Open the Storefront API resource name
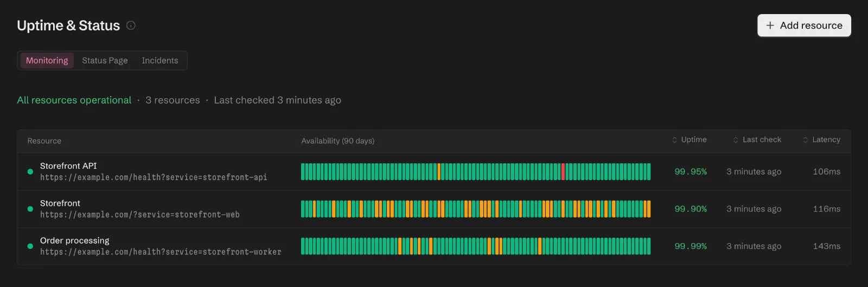 coord(68,165)
